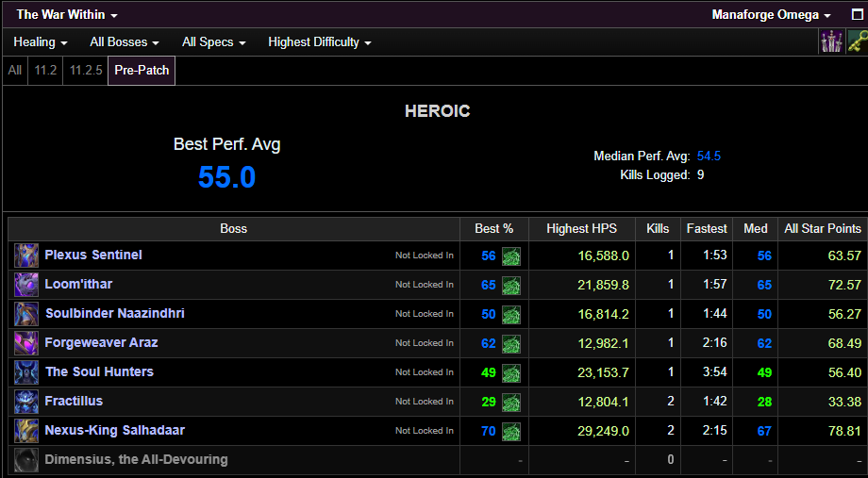Open the Healing metric dropdown

(41, 42)
